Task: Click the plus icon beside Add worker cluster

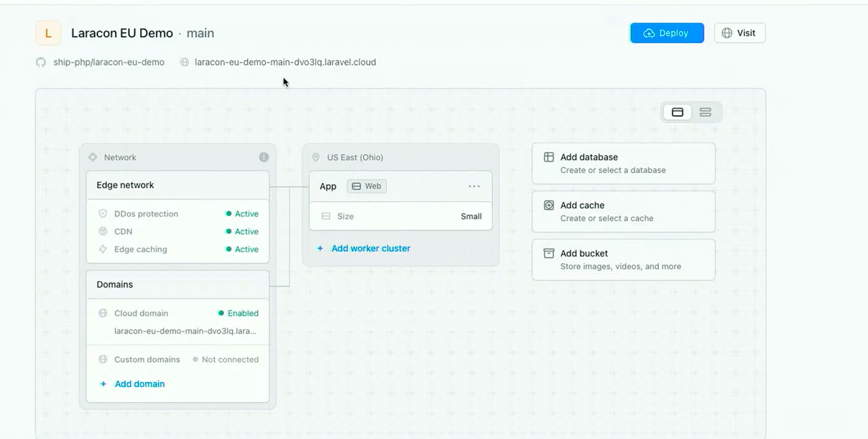Action: pos(320,248)
